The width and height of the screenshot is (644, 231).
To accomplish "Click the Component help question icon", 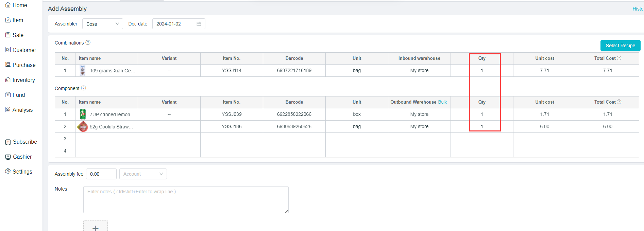I will 84,88.
